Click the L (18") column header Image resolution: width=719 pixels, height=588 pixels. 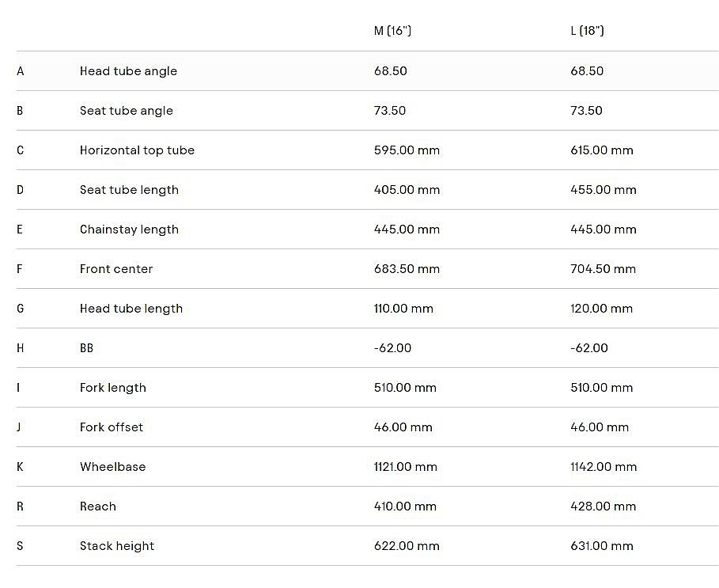587,31
